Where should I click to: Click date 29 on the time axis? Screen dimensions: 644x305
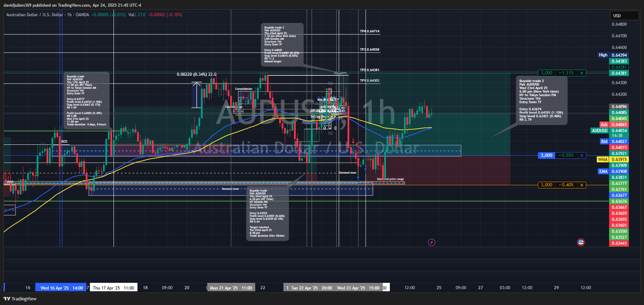[x=556, y=288]
